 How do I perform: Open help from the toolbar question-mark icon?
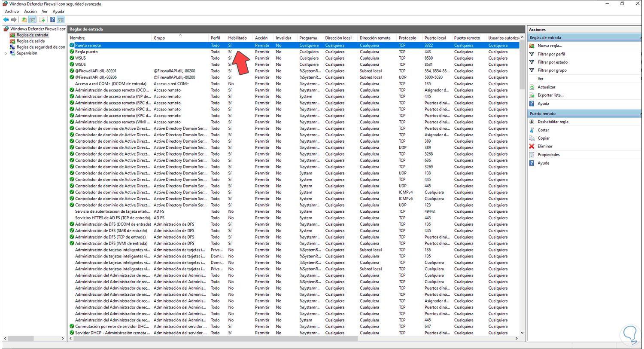(52, 20)
